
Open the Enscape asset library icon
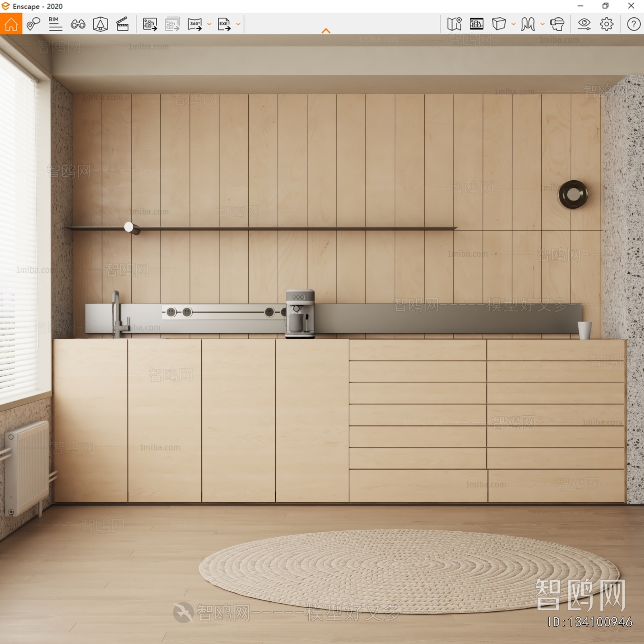coord(477,24)
